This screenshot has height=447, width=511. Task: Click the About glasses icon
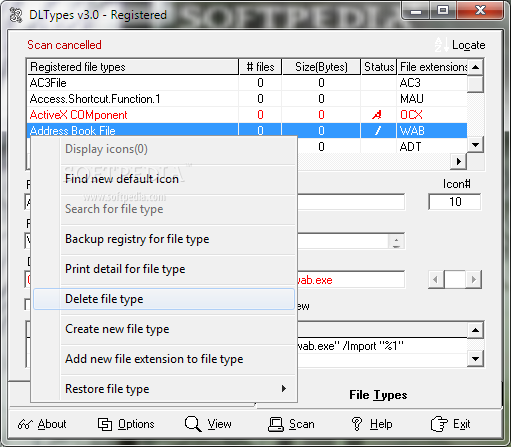25,424
